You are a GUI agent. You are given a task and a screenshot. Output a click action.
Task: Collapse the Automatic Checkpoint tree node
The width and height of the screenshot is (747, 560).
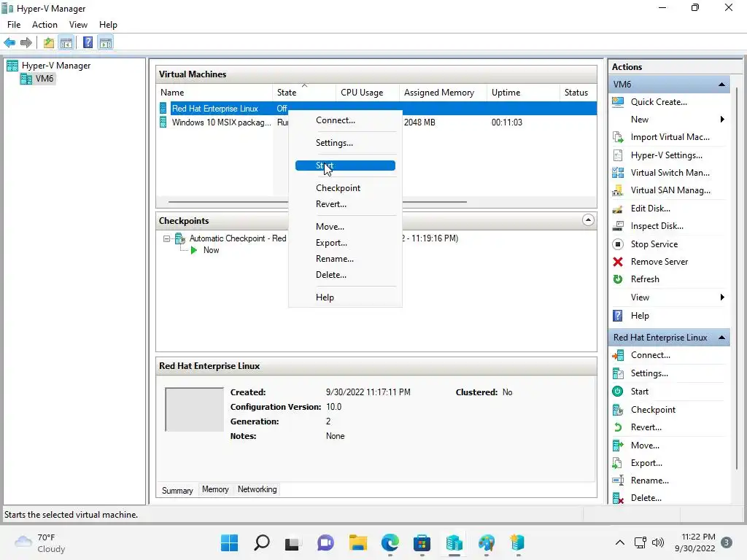pos(166,238)
